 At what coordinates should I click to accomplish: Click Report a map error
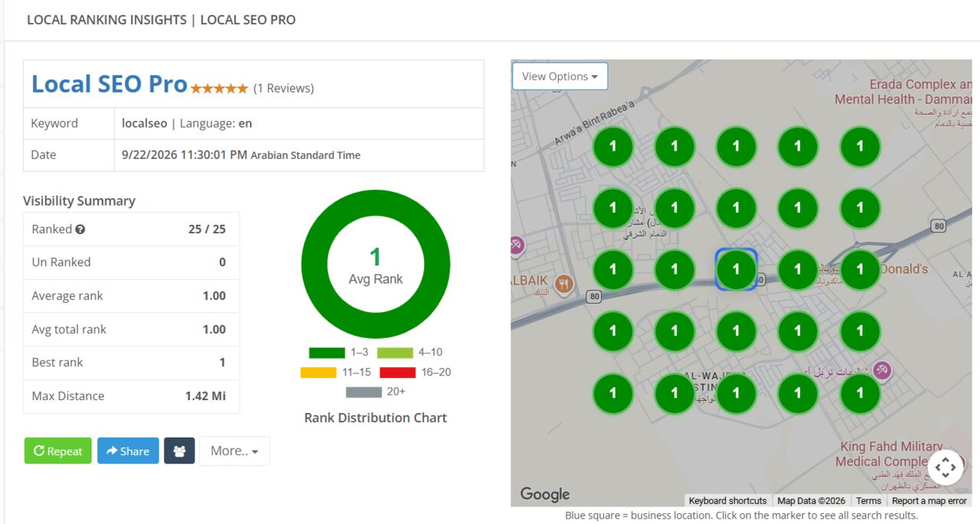929,501
